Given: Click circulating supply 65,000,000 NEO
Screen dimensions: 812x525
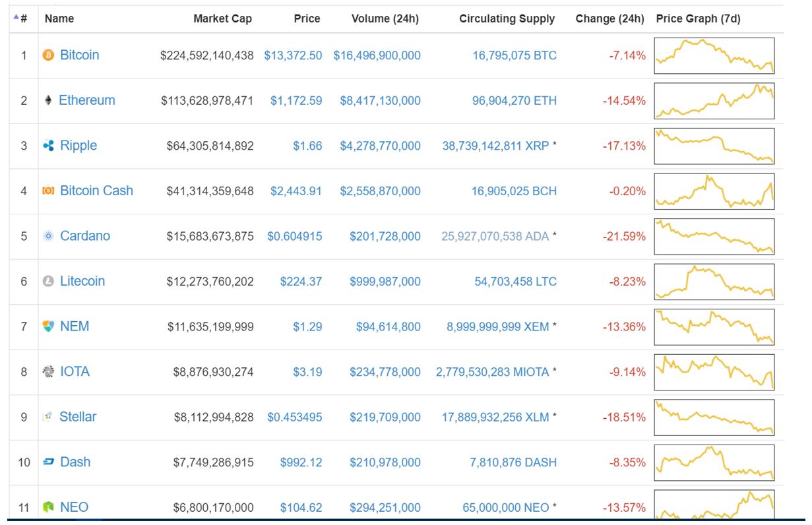Looking at the screenshot, I should click(x=506, y=508).
